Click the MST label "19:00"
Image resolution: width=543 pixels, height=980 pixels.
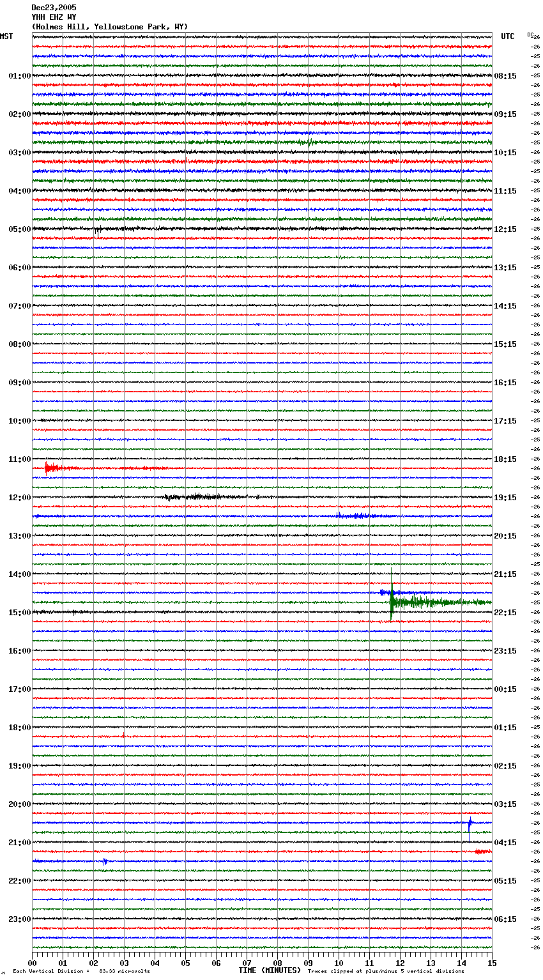point(20,766)
